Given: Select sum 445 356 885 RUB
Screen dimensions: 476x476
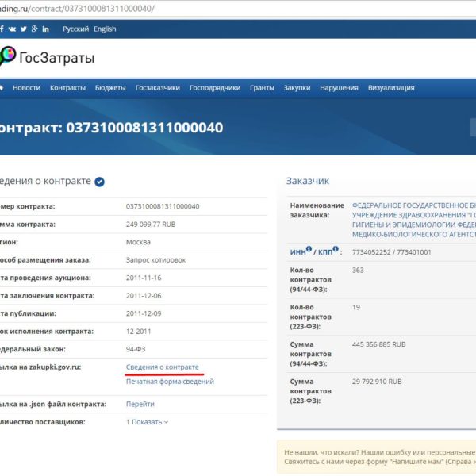Looking at the screenshot, I should [x=379, y=344].
